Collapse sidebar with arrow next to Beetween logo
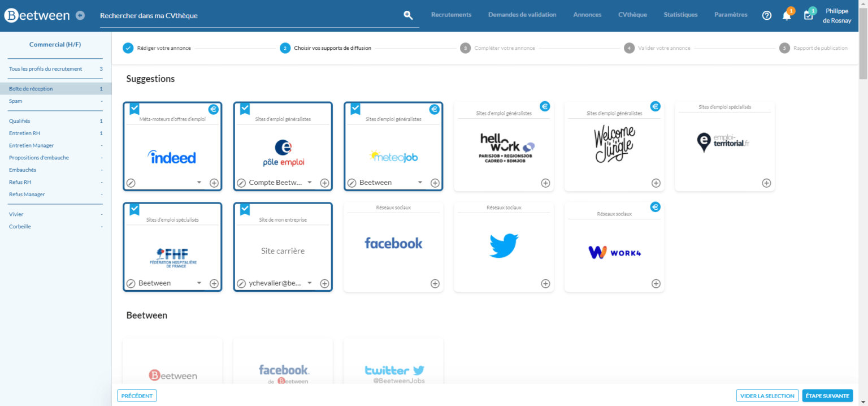 coord(80,15)
